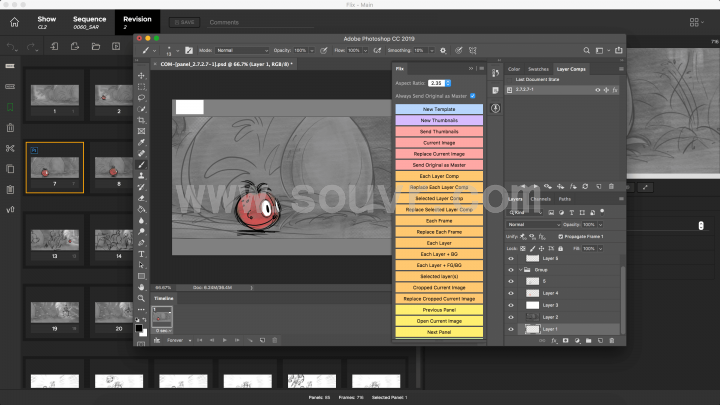Click the Photoshop search icon in options bar
Screen dimensions: 720x405
(586, 51)
